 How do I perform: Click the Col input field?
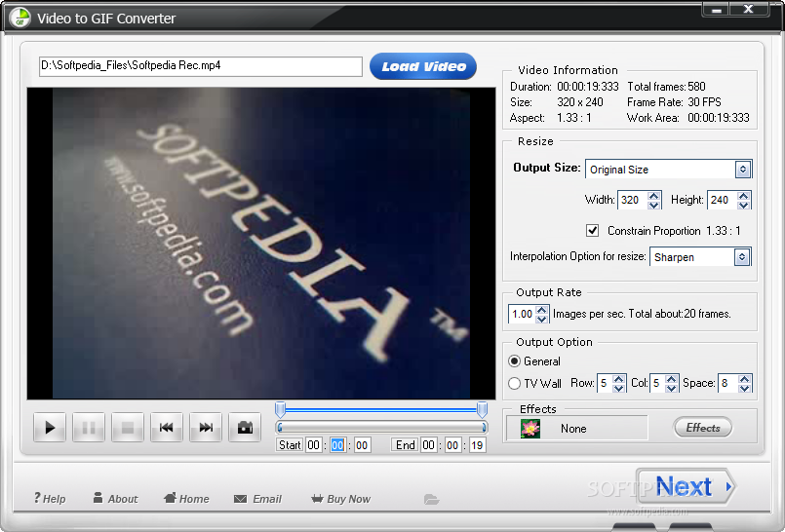coord(658,383)
